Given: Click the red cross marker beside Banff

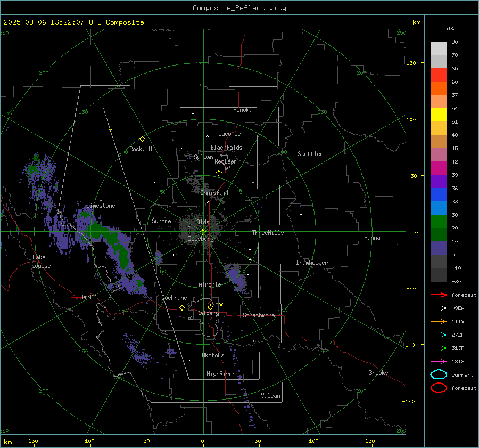Looking at the screenshot, I should [76, 297].
